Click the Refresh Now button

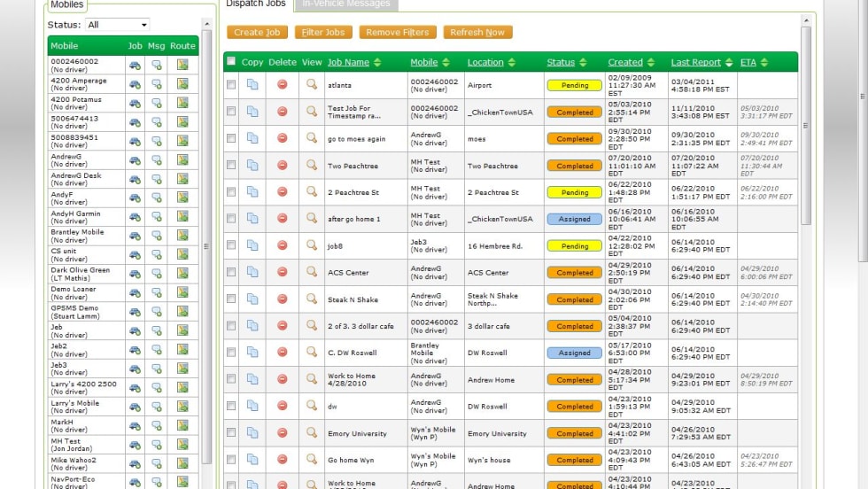(477, 33)
